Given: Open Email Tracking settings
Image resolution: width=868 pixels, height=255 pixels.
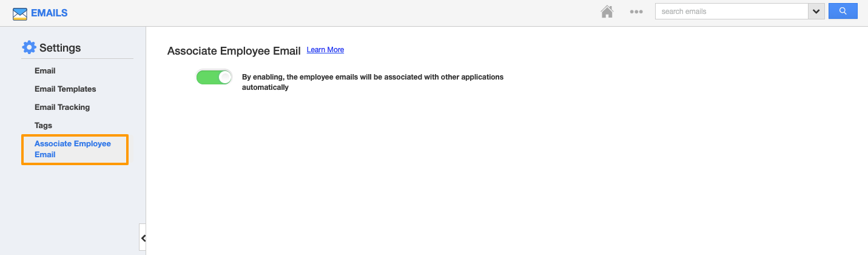Looking at the screenshot, I should click(62, 107).
